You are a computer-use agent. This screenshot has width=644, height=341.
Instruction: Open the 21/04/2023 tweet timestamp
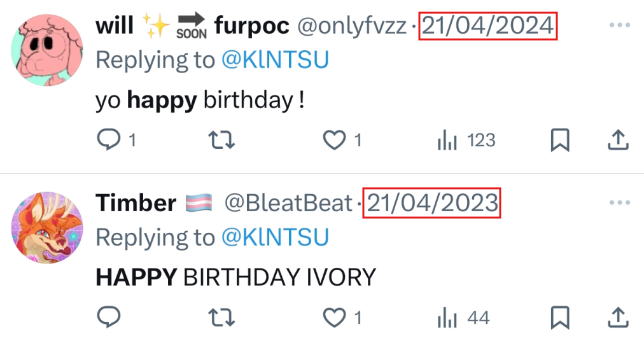[432, 203]
